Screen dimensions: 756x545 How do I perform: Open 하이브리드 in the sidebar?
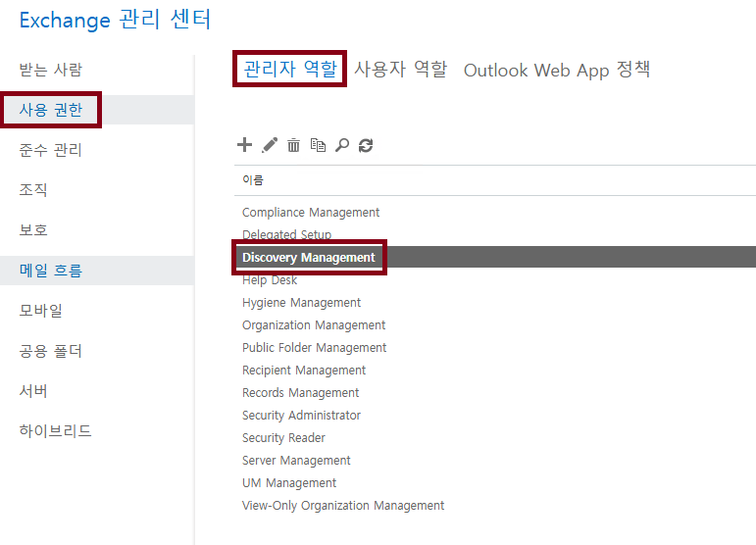tap(56, 430)
